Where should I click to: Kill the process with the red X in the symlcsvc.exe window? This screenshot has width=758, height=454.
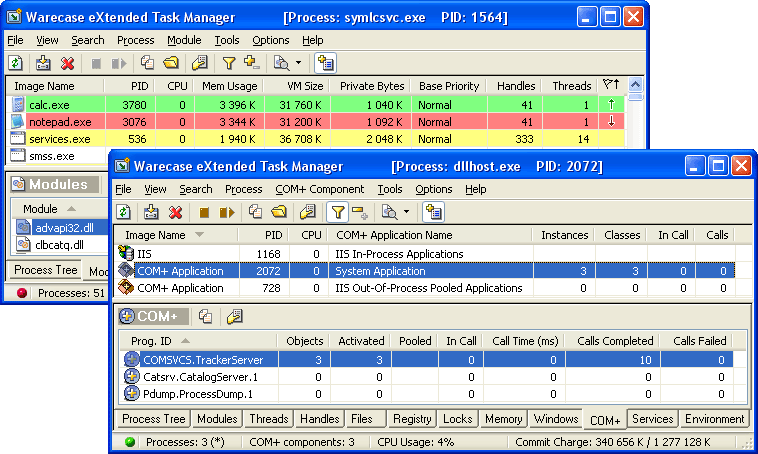click(68, 63)
